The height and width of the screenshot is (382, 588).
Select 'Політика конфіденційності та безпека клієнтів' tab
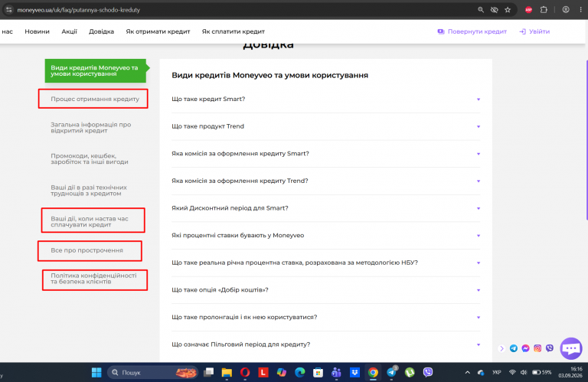pos(93,279)
